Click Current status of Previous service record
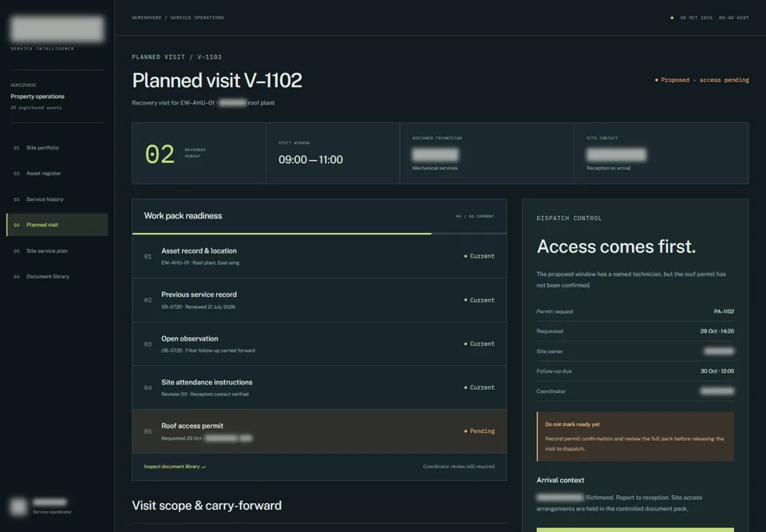The image size is (766, 532). (x=480, y=300)
